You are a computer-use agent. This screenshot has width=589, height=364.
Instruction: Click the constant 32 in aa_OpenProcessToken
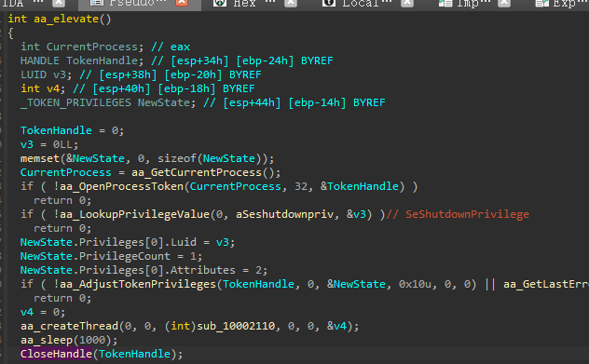coord(301,186)
